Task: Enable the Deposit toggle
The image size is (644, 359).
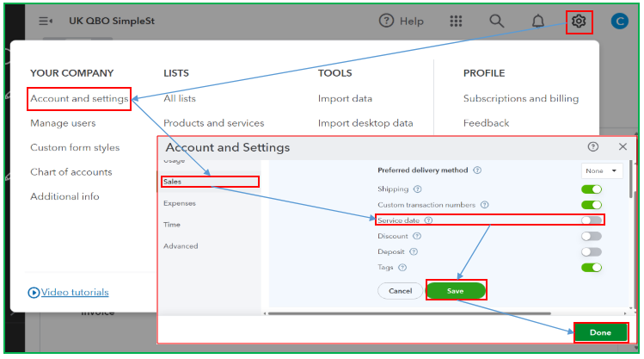Action: 592,251
